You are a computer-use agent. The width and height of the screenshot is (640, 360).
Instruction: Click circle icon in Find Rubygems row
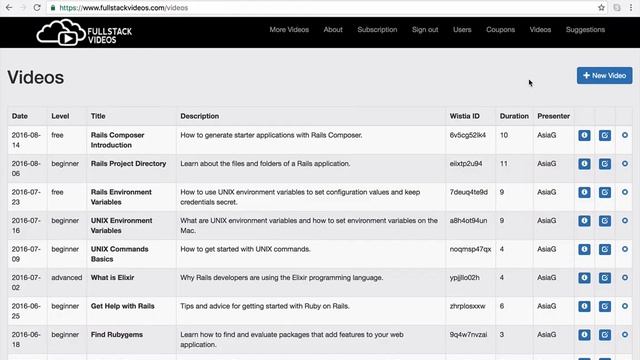[x=625, y=335]
